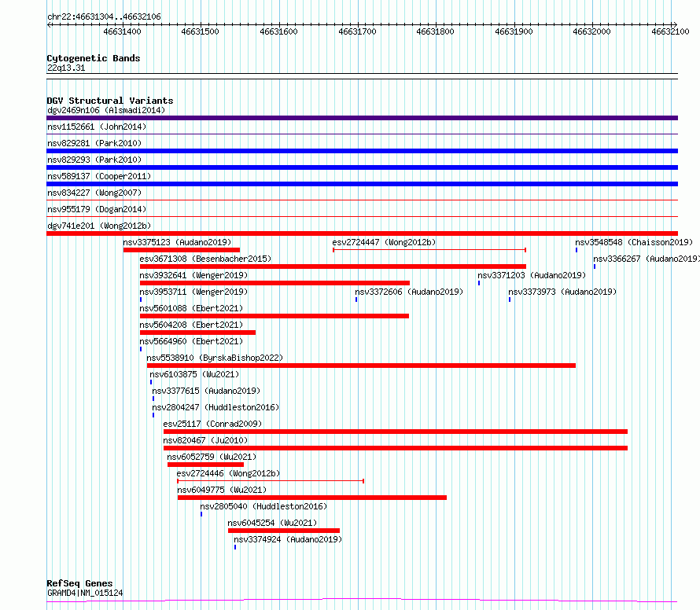The width and height of the screenshot is (700, 610).
Task: Open nsv6049775 (Wu2021) variant
Action: 222,490
